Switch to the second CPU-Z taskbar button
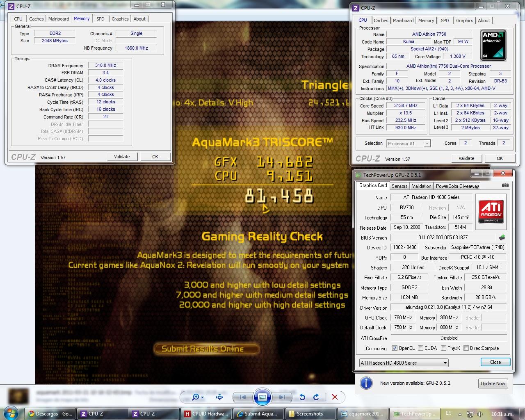This screenshot has width=525, height=420. [x=154, y=414]
